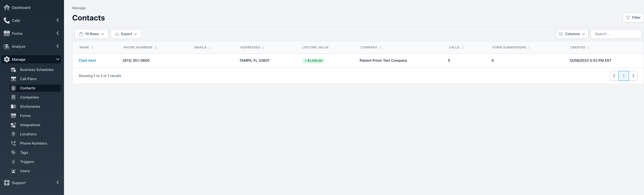The width and height of the screenshot is (644, 195).
Task: Expand the Analyze sidebar section chevron
Action: [58, 46]
